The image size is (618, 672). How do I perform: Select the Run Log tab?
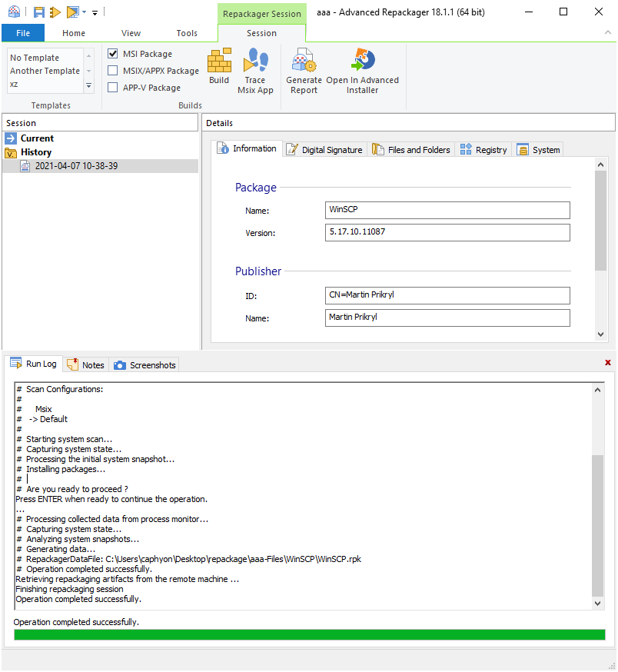(35, 364)
